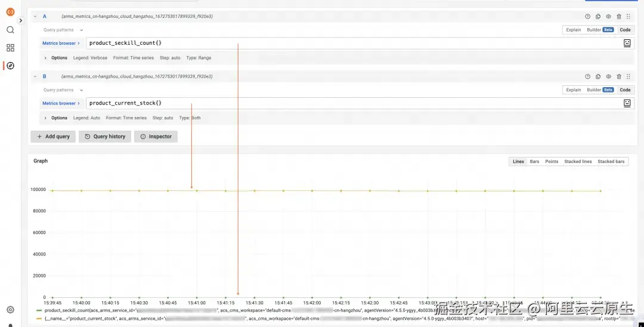This screenshot has width=644, height=327.
Task: Grab the drag handle of query A
Action: [628, 17]
